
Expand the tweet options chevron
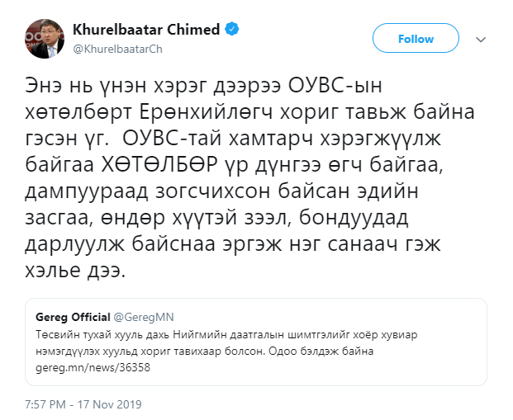[480, 39]
